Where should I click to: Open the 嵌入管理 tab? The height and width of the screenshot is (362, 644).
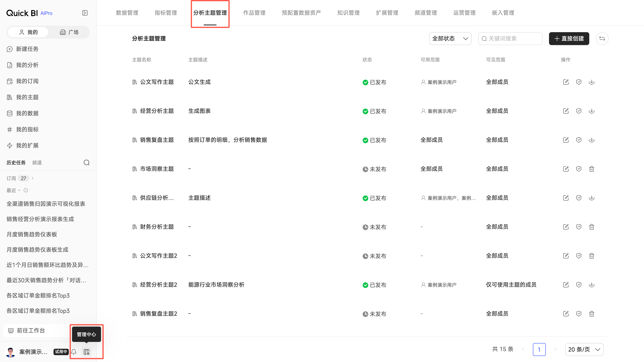503,13
